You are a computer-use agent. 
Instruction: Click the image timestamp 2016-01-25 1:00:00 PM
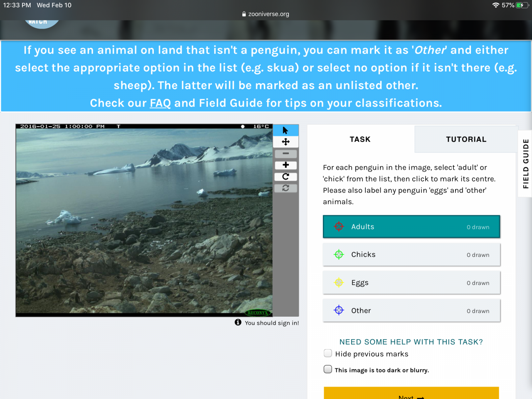pos(62,126)
